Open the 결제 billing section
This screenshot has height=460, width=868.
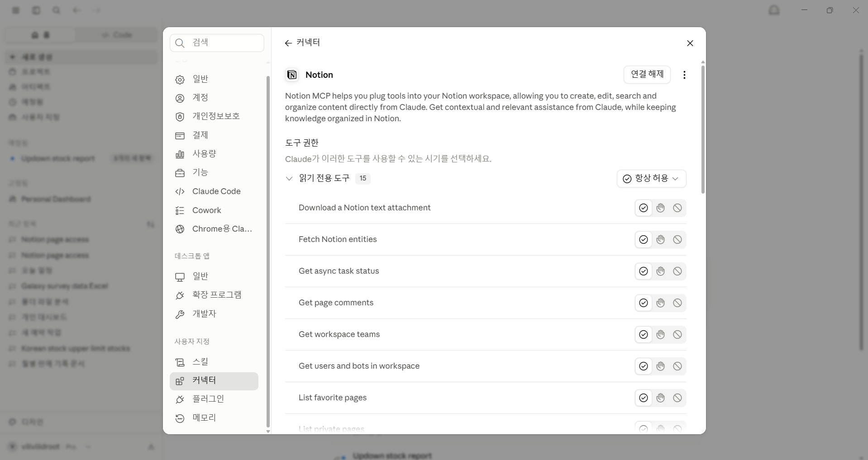[x=214, y=135]
